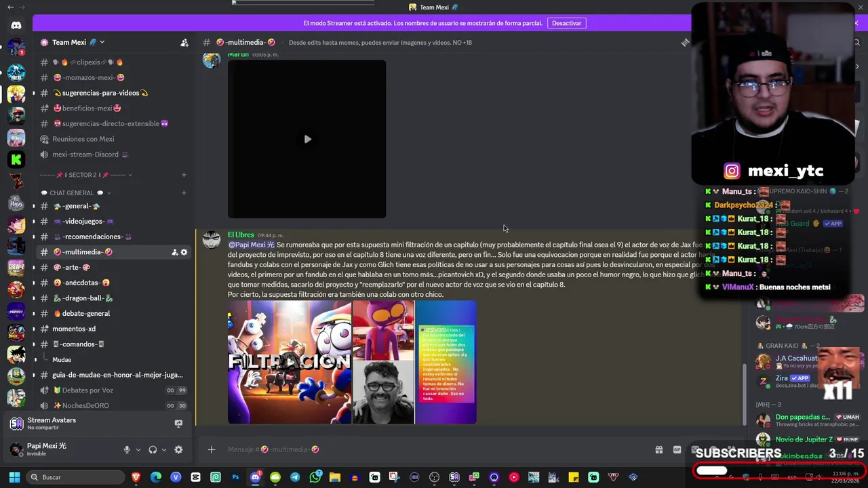Open the -arte- channel
This screenshot has width=868, height=488.
pos(114,268)
